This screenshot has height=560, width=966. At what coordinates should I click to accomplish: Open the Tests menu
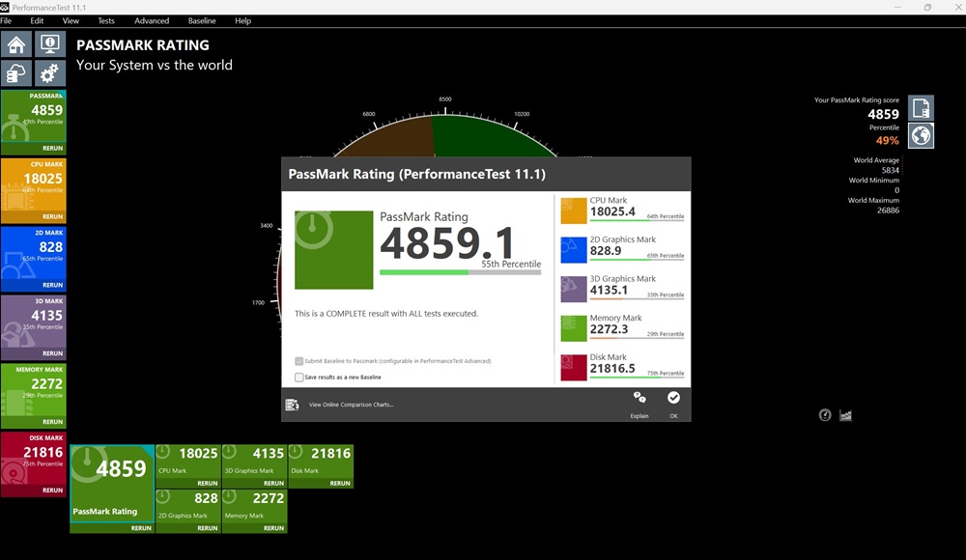(106, 20)
